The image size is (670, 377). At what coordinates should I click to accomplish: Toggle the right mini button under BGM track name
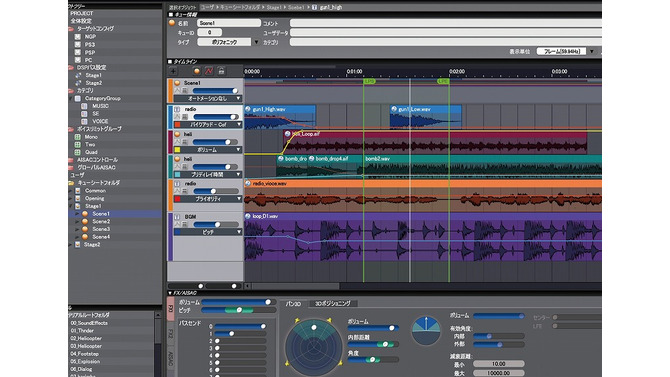[x=185, y=224]
